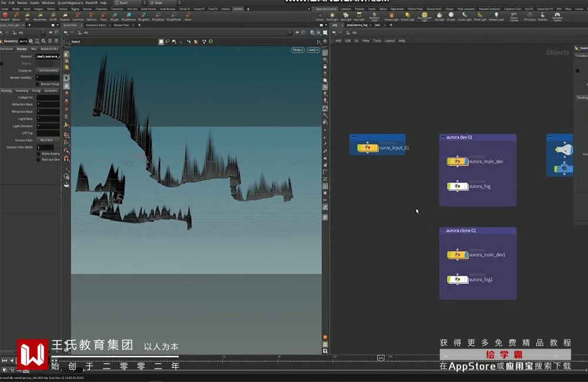This screenshot has height=382, width=588.
Task: Click the RSLightSun shelf tool
Action: 158,15
